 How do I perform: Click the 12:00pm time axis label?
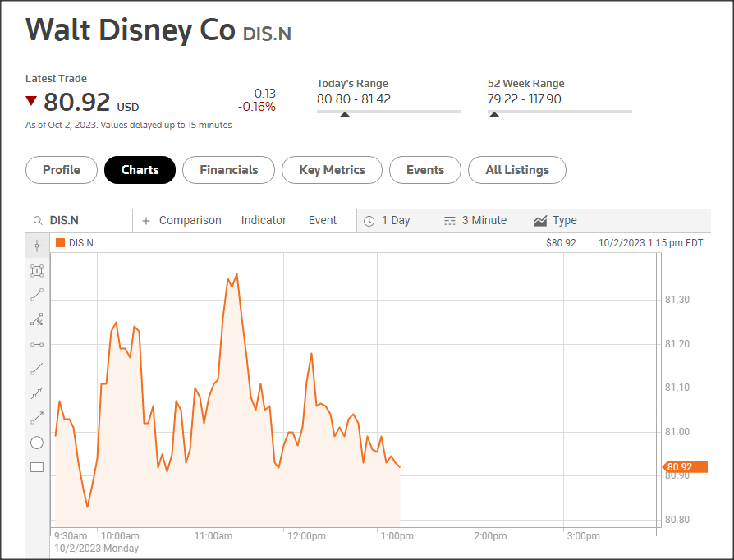[306, 536]
